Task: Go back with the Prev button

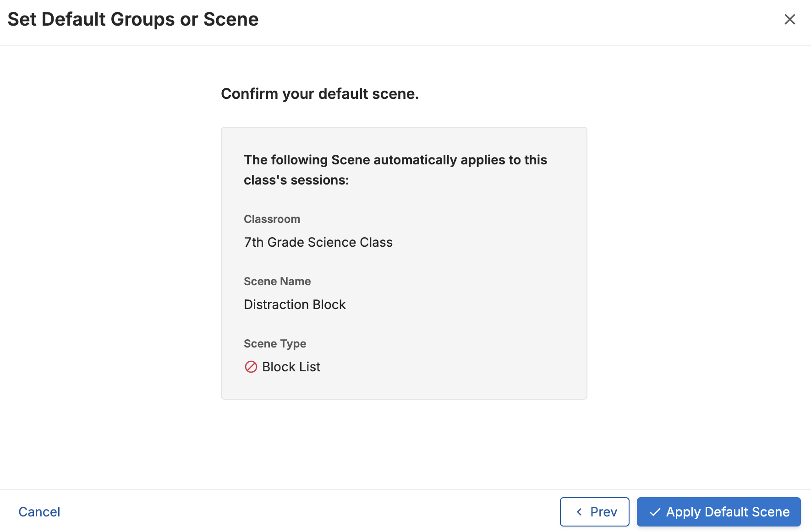Action: tap(594, 512)
